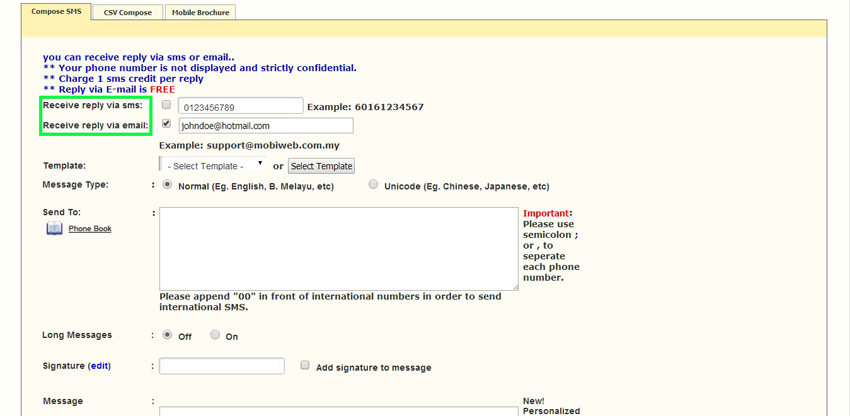Click the 'Message Type:' label

click(x=75, y=184)
